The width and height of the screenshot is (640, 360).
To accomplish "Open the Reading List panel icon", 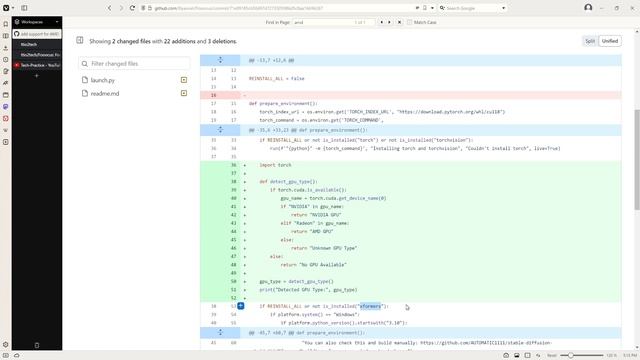I will point(6,36).
